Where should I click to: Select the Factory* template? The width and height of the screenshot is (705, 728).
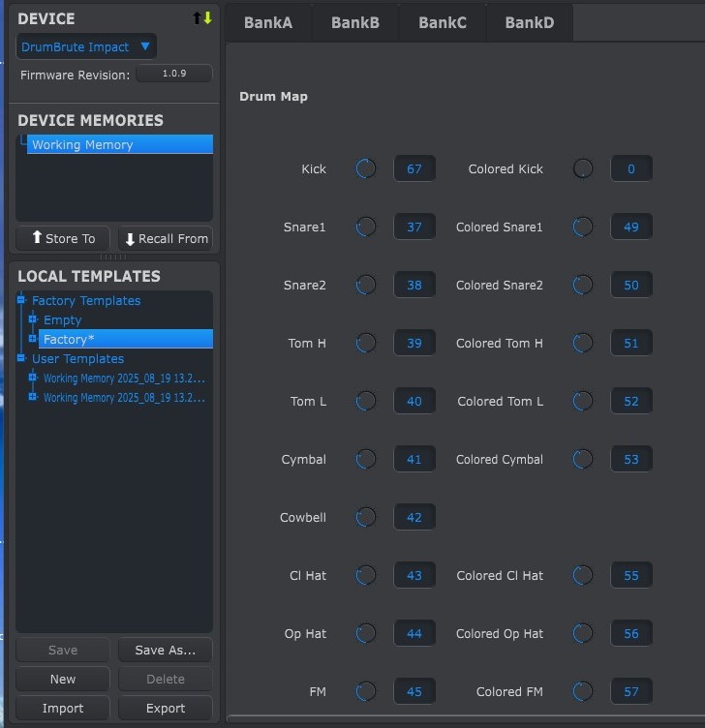[x=124, y=340]
